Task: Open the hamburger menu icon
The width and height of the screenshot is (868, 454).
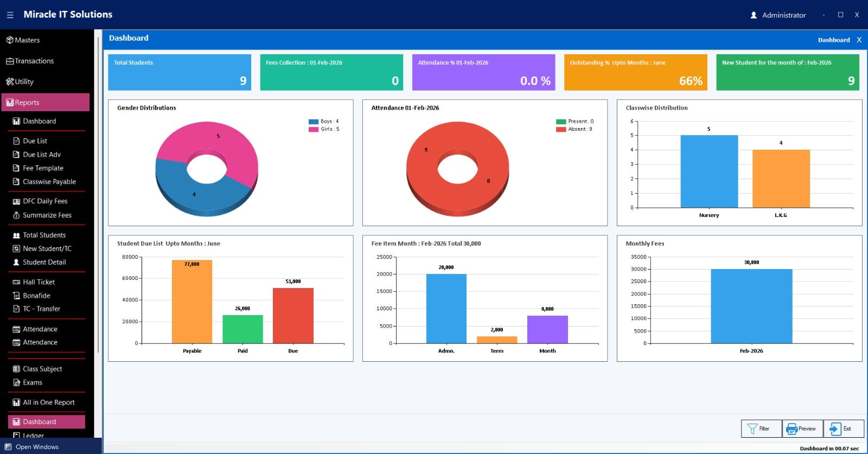Action: [10, 15]
